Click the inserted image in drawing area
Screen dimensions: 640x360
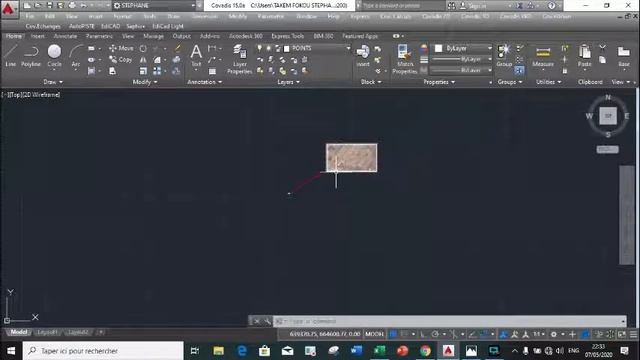[x=351, y=158]
